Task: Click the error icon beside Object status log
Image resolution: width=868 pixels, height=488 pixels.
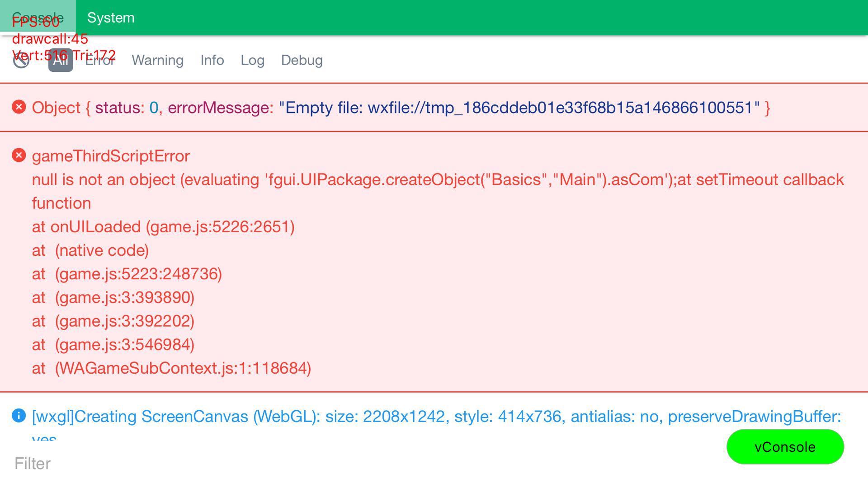Action: coord(19,107)
